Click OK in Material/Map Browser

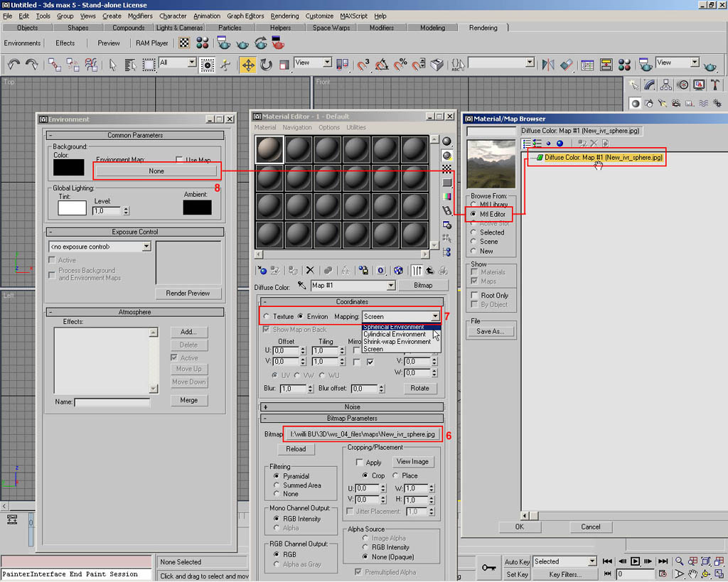pos(520,527)
